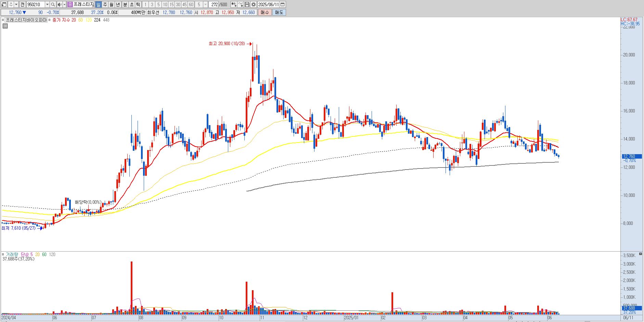Screen dimensions: 644x322
Task: Click the 배당락(0.00%) annotation
Action: [88, 202]
